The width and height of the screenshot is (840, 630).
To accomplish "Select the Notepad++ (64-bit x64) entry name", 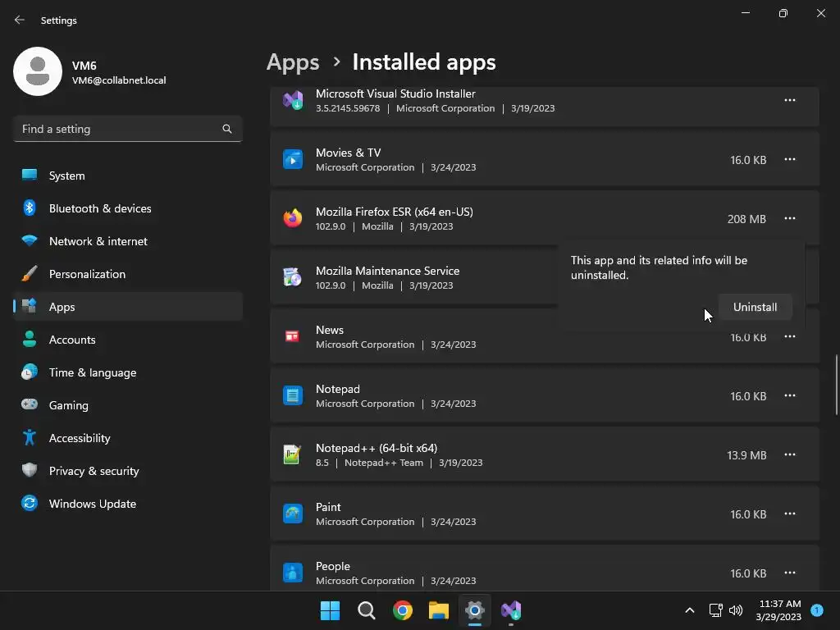I will 377,448.
